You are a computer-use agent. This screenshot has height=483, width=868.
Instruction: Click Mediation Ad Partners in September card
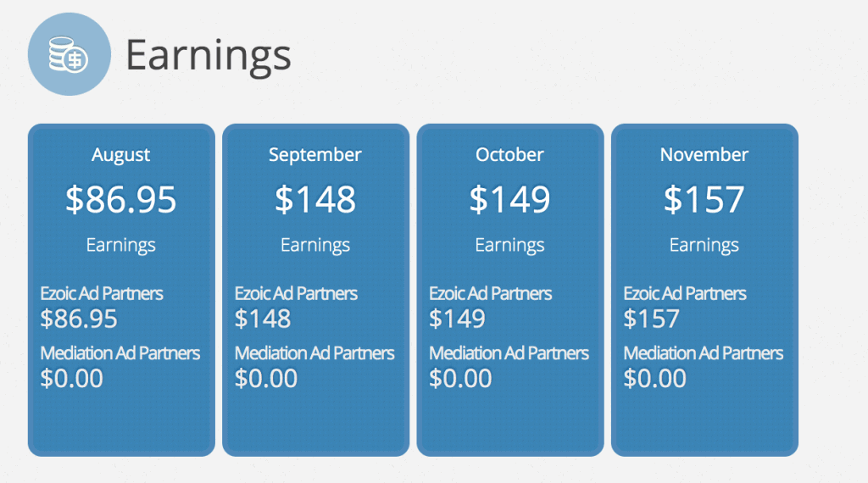pyautogui.click(x=314, y=353)
